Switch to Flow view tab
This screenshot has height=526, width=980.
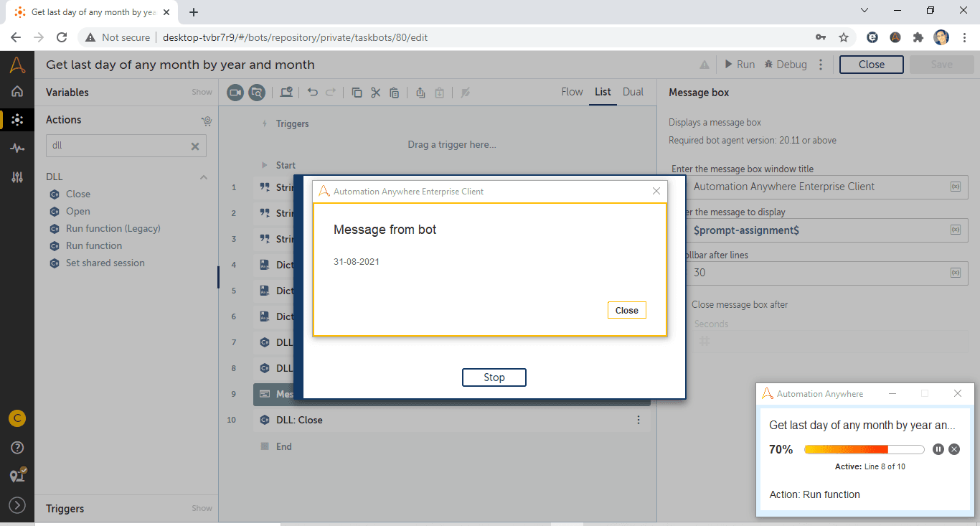(x=572, y=92)
